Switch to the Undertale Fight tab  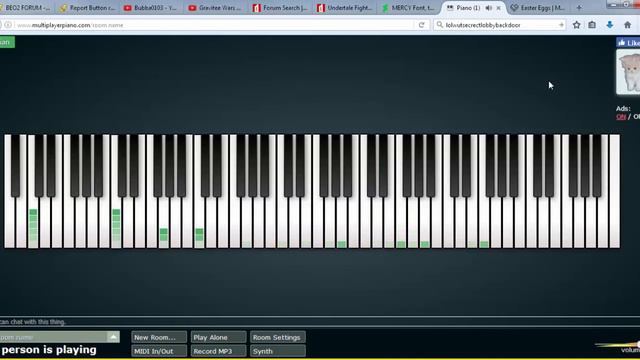(345, 7)
